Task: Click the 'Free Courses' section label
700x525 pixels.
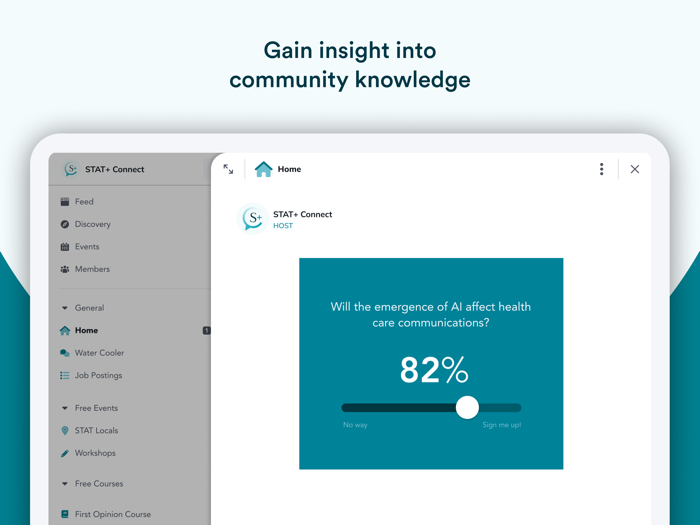Action: (x=99, y=483)
